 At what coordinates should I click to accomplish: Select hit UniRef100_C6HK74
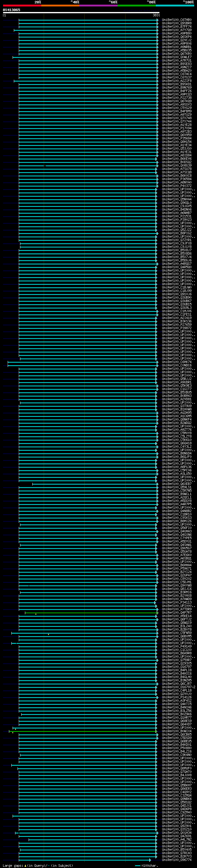pos(177,362)
